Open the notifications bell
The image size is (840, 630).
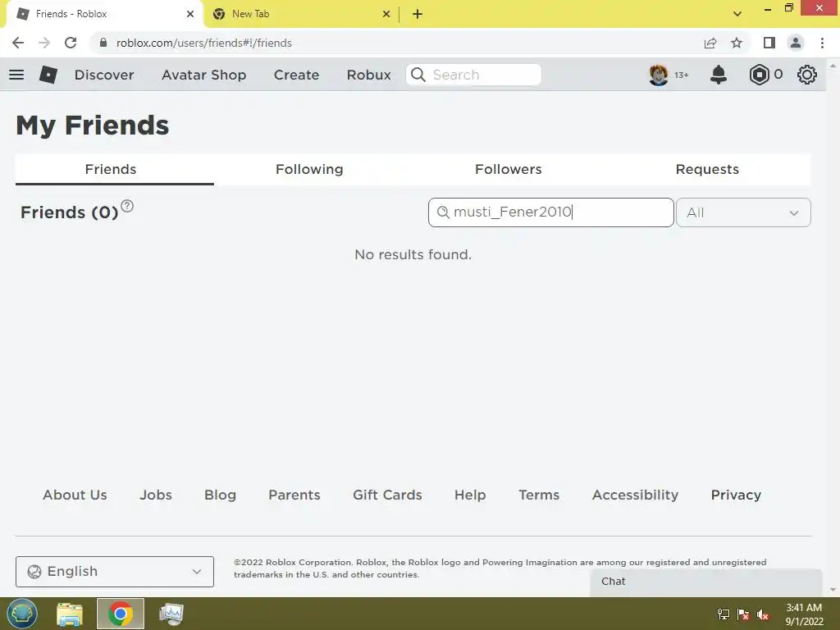tap(719, 75)
